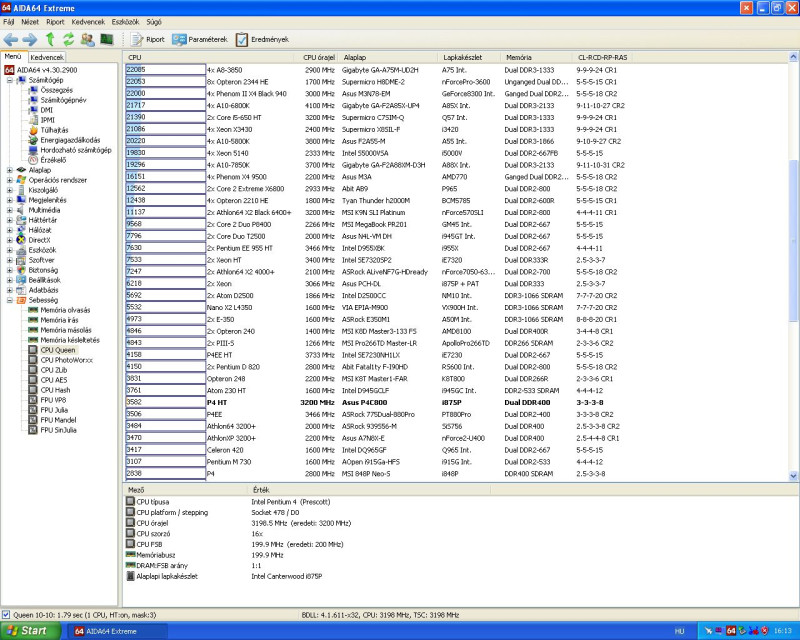
Task: Click the users icon in the toolbar
Action: tap(88, 39)
